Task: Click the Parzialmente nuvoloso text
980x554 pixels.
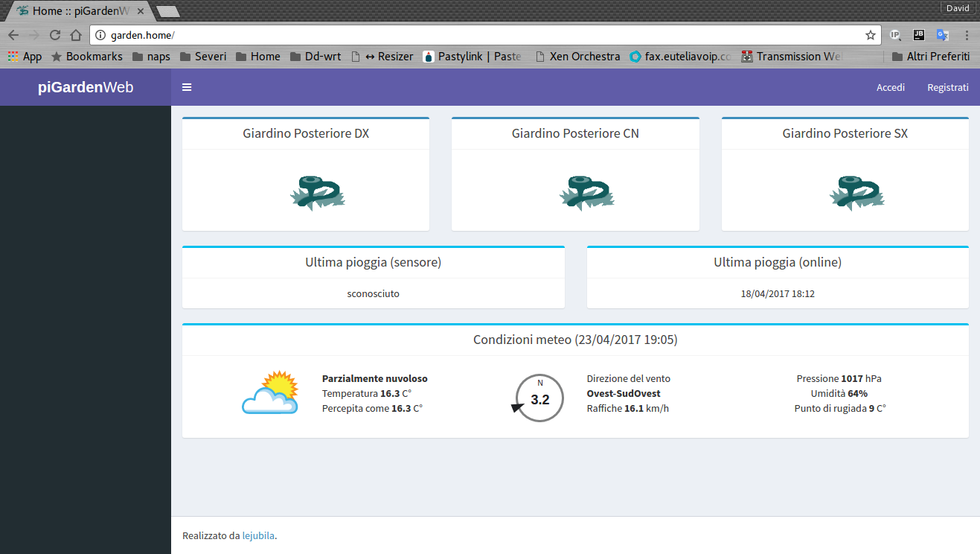Action: 375,379
